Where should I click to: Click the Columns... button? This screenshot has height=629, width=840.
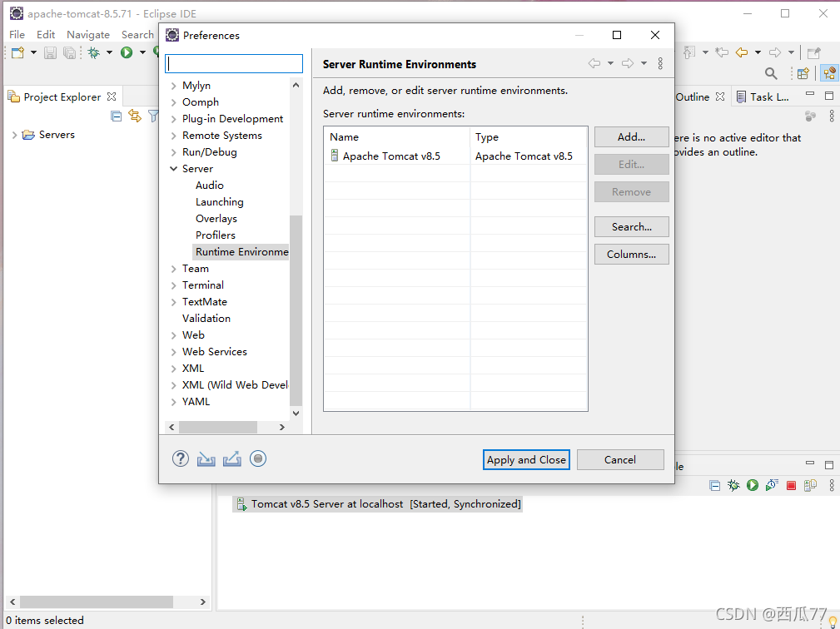pos(632,255)
